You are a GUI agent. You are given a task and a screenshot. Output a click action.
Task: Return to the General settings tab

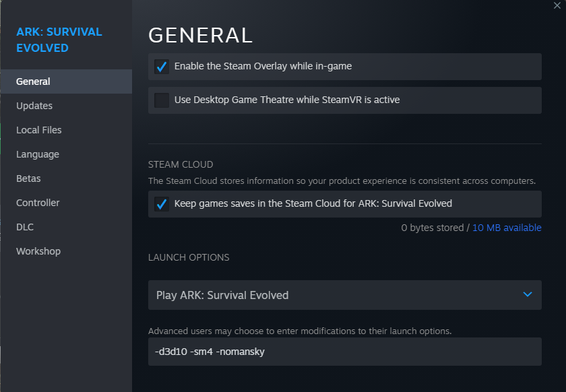(x=33, y=81)
